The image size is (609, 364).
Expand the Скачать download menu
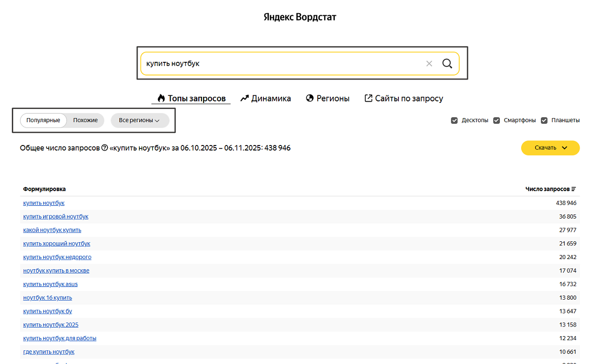tap(550, 148)
